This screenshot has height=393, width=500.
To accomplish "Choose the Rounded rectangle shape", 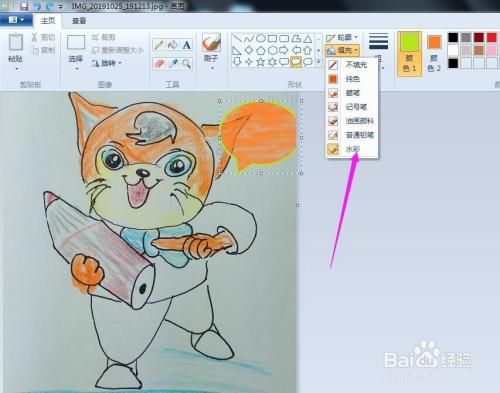I will point(284,39).
